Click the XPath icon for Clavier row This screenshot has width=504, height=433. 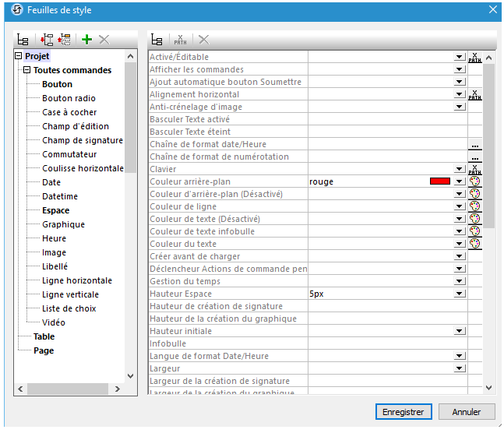point(474,169)
